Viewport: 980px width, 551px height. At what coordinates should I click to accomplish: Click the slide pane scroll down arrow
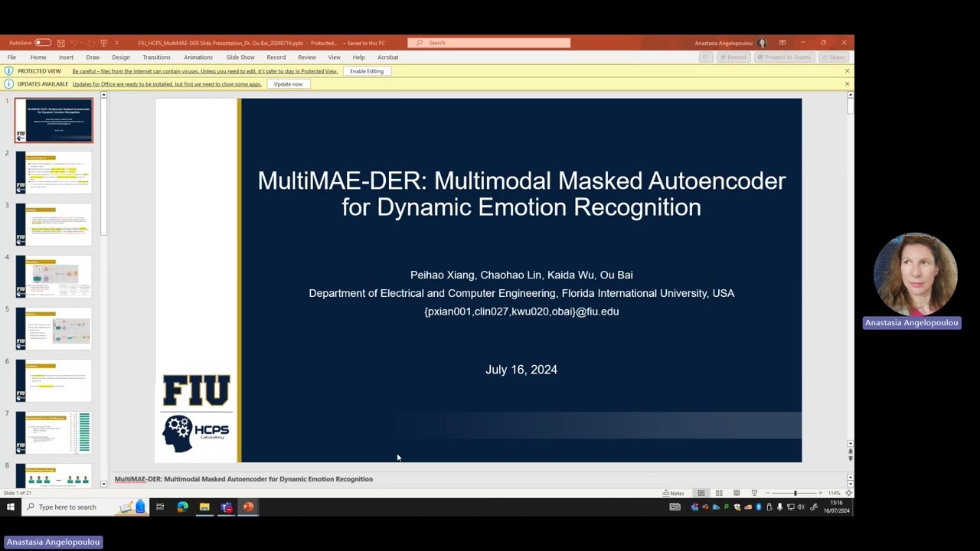(850, 444)
